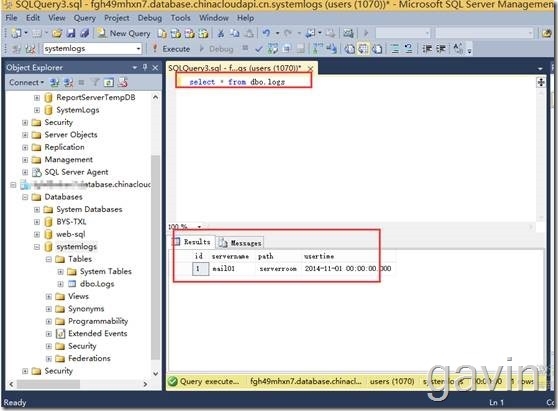Open the zoom percentage dropdown

[199, 227]
